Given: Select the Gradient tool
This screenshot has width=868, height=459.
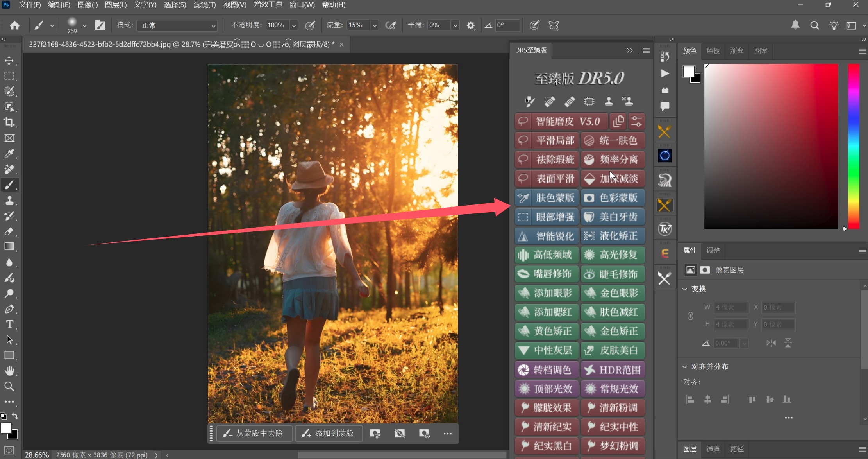Looking at the screenshot, I should [9, 247].
